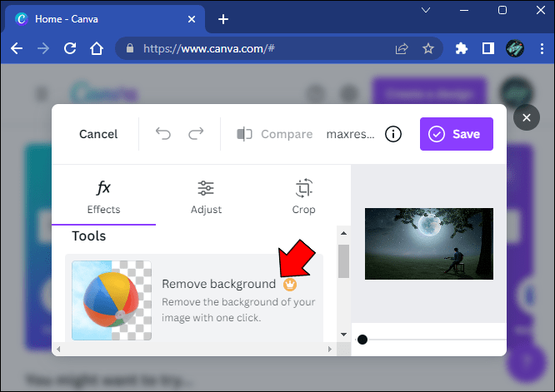Image resolution: width=555 pixels, height=392 pixels.
Task: Click the Cancel button
Action: [98, 134]
